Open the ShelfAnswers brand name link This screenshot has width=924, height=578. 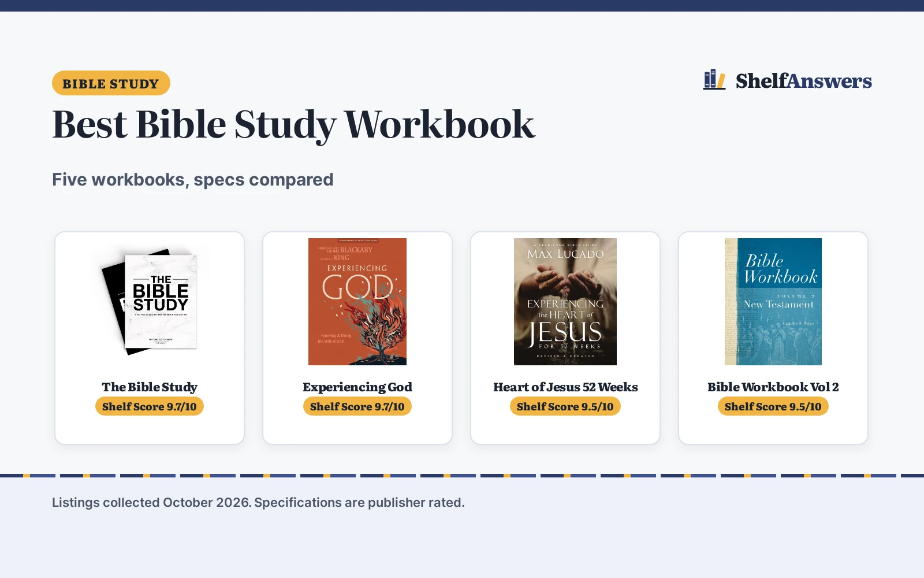pyautogui.click(x=803, y=81)
